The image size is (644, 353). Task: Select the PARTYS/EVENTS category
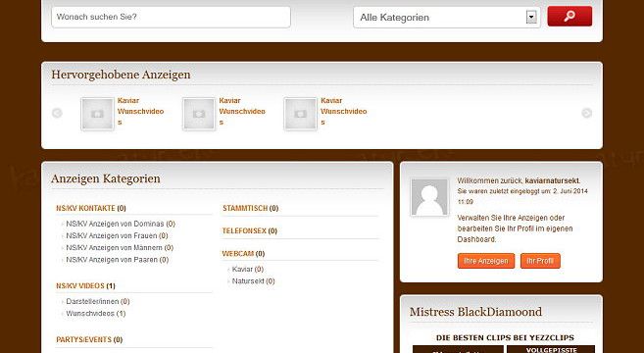point(83,339)
